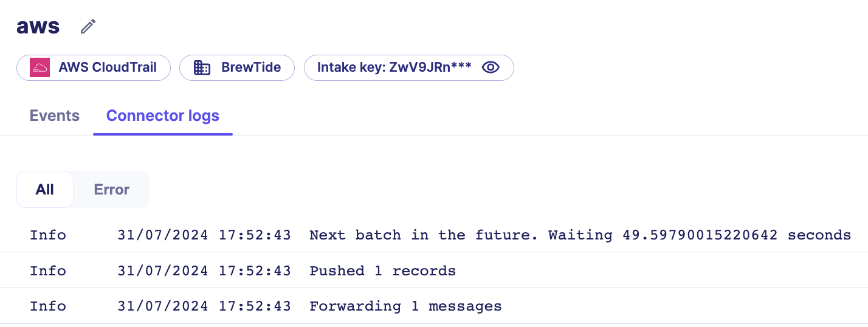This screenshot has height=327, width=868.
Task: Show all logs with the All filter
Action: (45, 190)
